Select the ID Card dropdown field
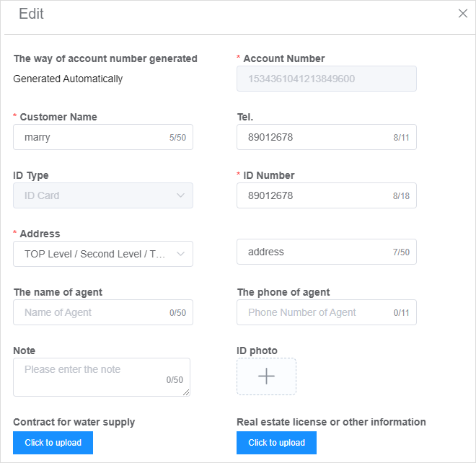Viewport: 476px width, 463px height. [103, 195]
